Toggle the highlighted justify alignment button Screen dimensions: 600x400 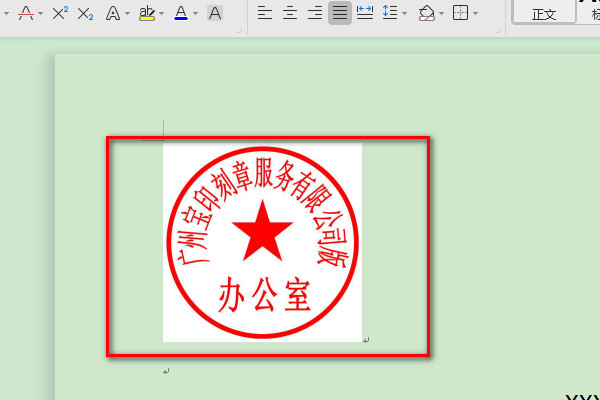340,13
